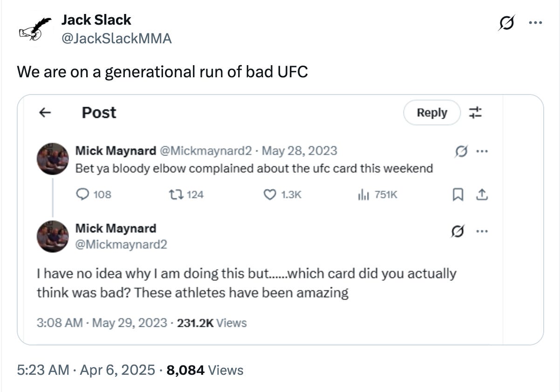560x392 pixels.
Task: Open the more options menu on Mick Maynard's first tweet
Action: coord(483,151)
